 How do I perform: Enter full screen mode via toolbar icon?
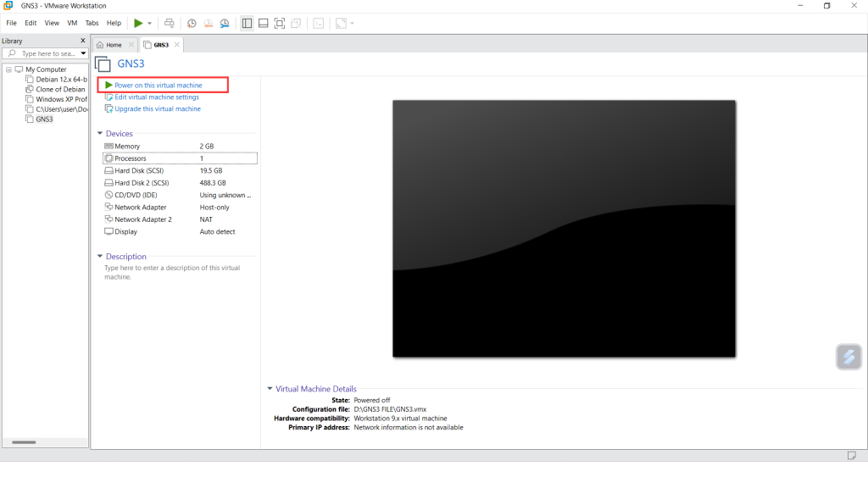click(280, 23)
